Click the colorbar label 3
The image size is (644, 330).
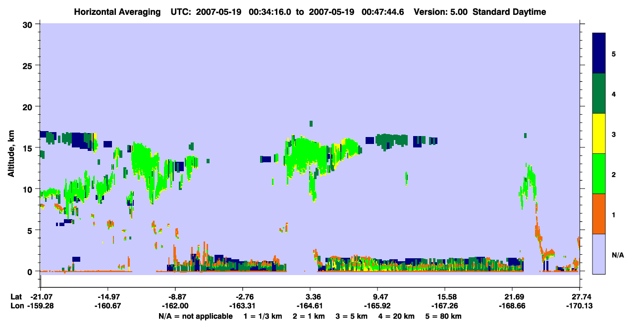coord(614,134)
